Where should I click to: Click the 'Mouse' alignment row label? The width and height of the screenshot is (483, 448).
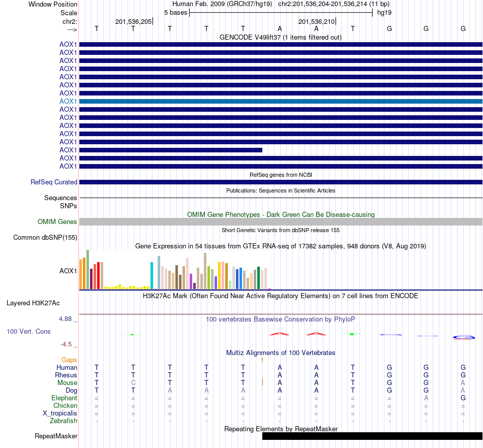[67, 383]
